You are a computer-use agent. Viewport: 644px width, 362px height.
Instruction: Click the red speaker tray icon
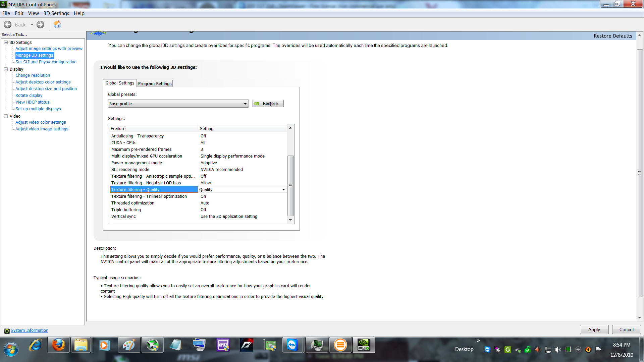538,350
